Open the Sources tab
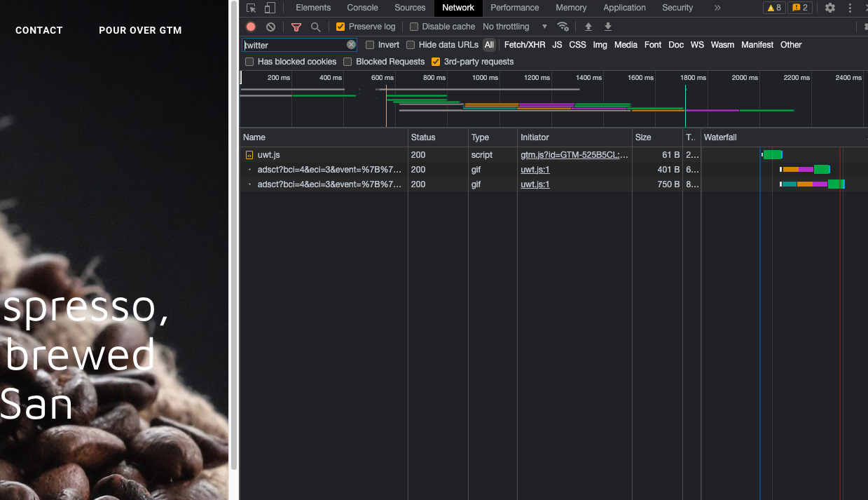The image size is (868, 500). [x=410, y=8]
